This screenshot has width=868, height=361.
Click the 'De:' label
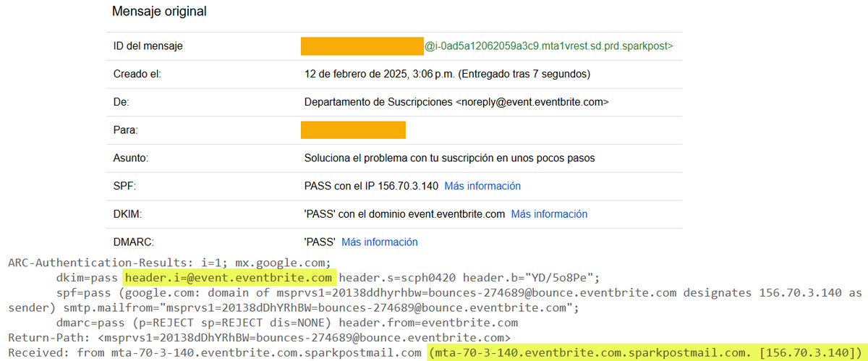121,102
